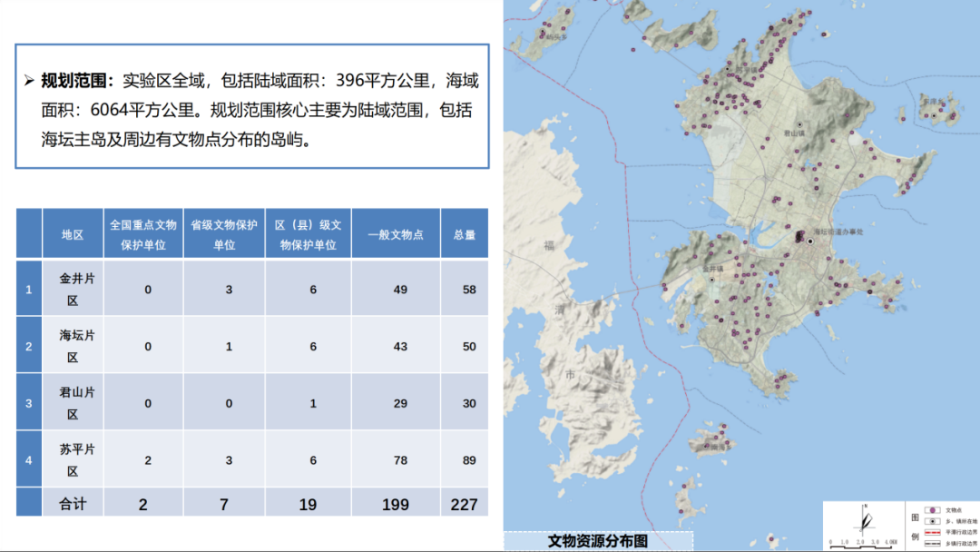
Task: Click 金井片区 county-level value 6
Action: tap(312, 290)
